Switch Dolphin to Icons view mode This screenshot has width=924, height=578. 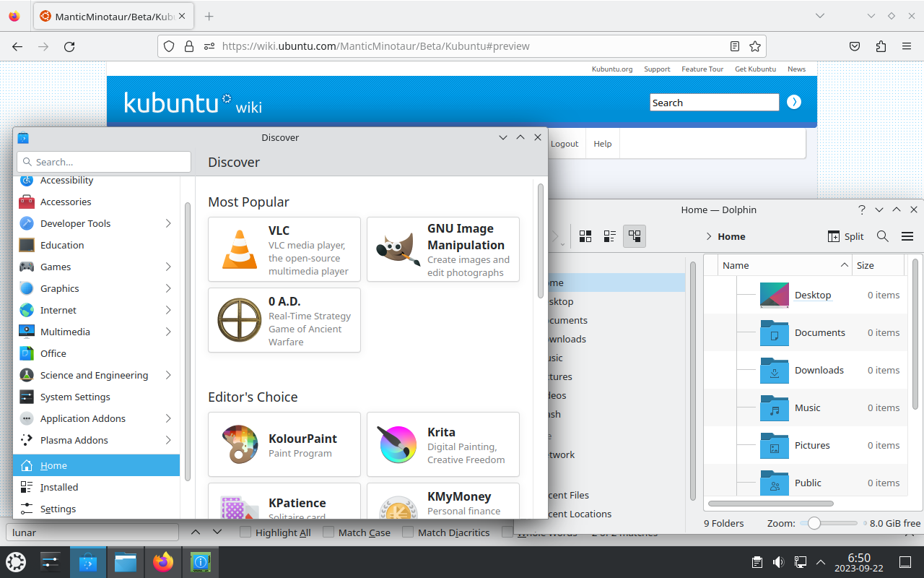coord(585,236)
